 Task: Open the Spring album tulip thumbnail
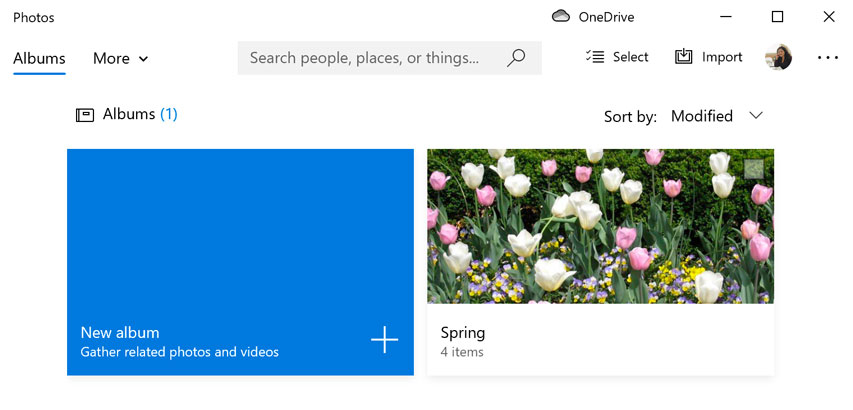[600, 226]
